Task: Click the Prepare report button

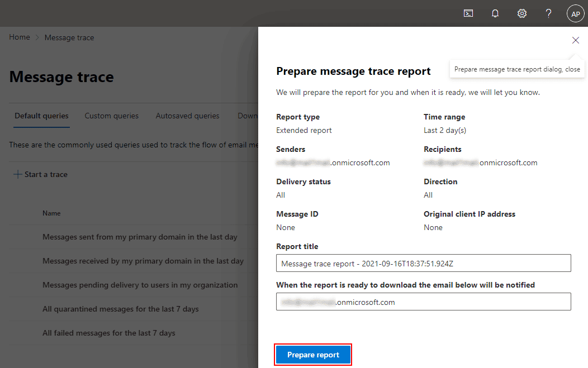Action: pyautogui.click(x=313, y=355)
